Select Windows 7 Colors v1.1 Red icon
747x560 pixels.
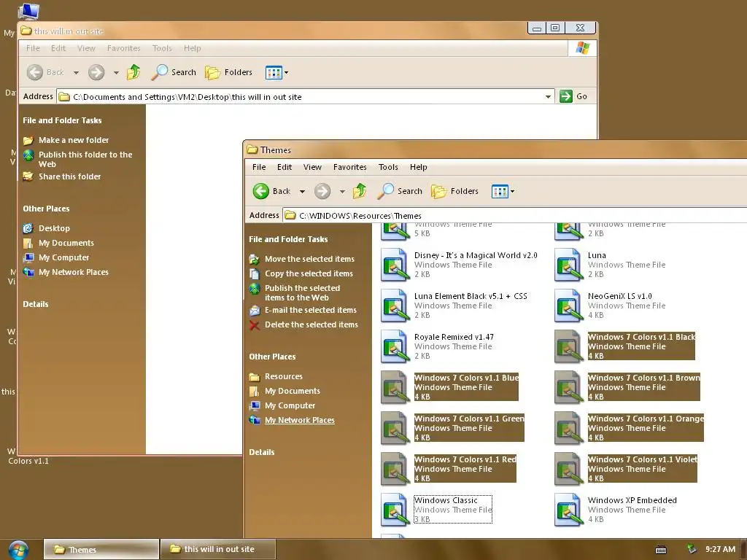(395, 470)
